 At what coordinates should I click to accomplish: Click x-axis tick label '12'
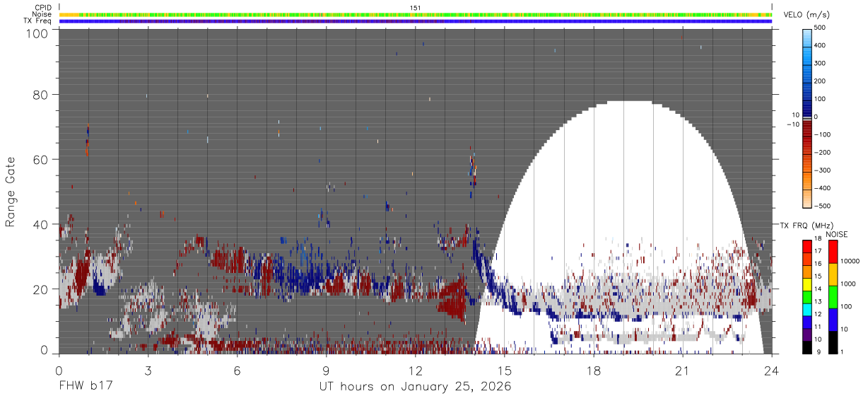(415, 371)
